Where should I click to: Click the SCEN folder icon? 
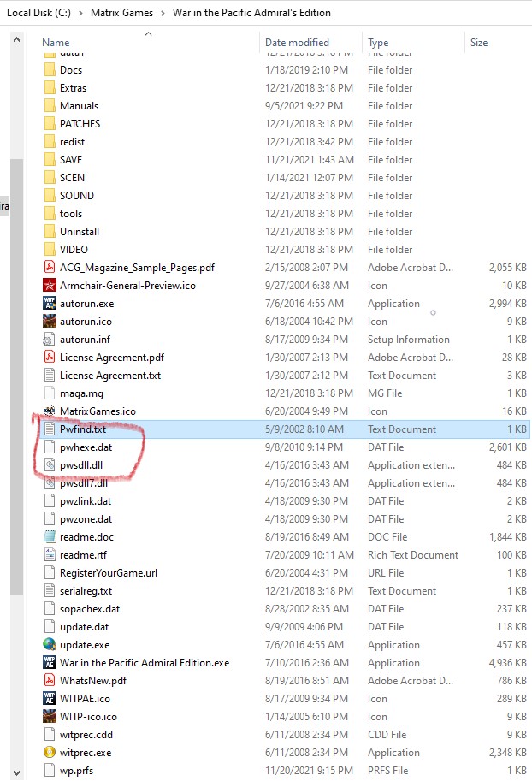(x=50, y=177)
